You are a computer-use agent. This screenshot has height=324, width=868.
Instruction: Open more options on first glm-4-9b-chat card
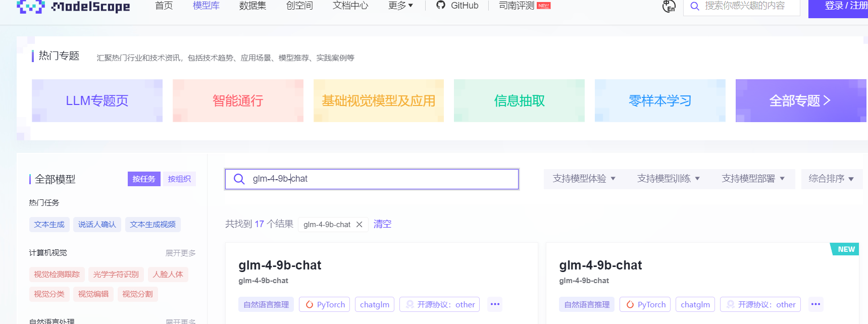tap(495, 304)
